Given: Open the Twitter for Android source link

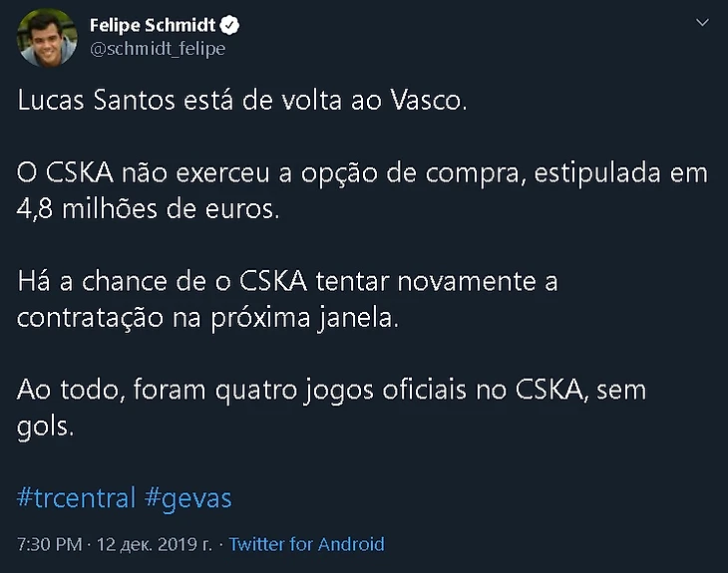Looking at the screenshot, I should coord(306,544).
